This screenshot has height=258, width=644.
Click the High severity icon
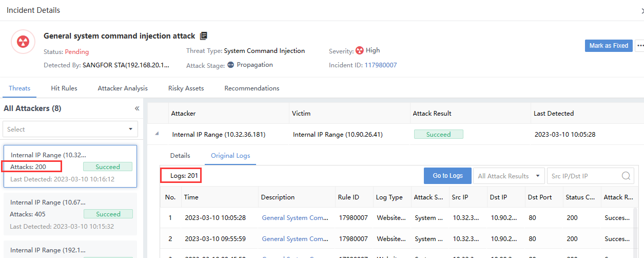click(359, 50)
